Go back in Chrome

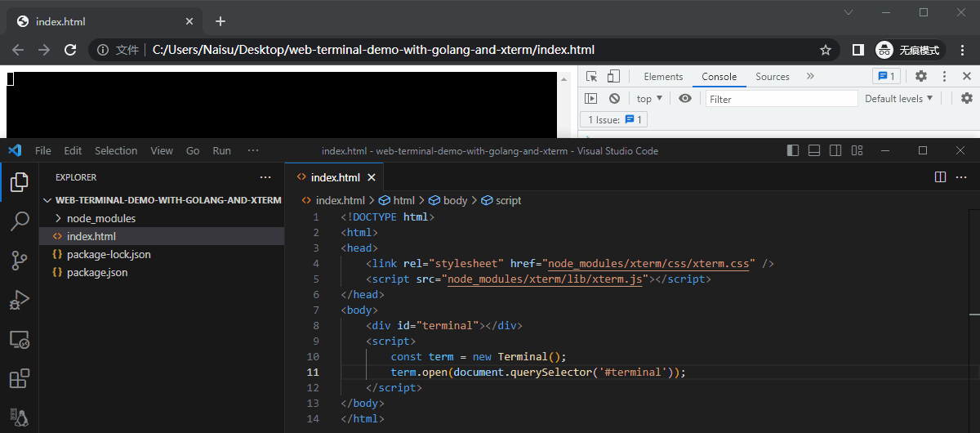[x=18, y=50]
